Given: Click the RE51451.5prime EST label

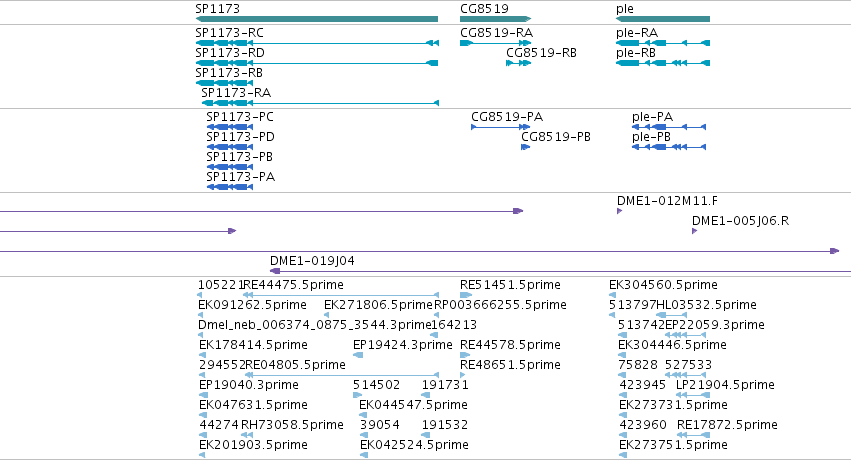Looking at the screenshot, I should [x=510, y=285].
